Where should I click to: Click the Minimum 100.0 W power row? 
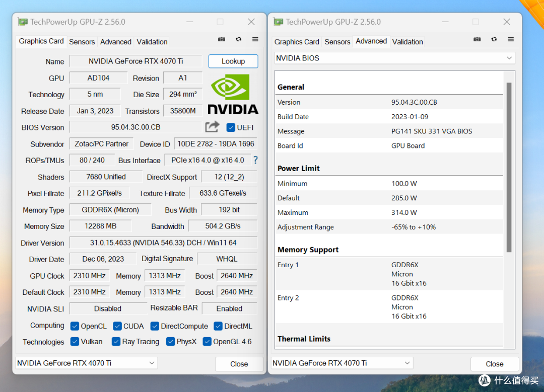(x=389, y=183)
